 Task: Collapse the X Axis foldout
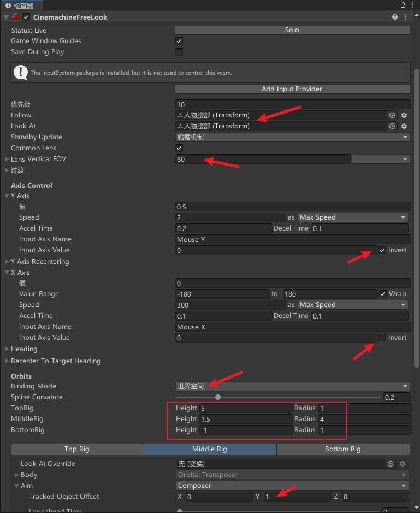pyautogui.click(x=7, y=272)
